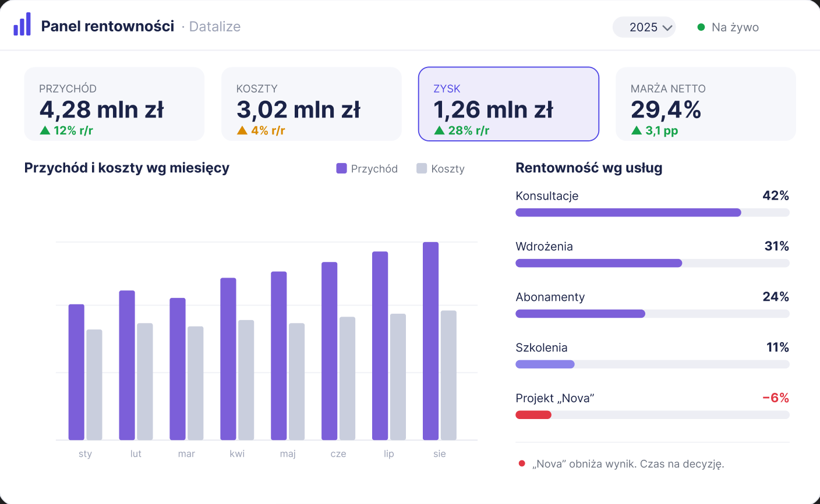The image size is (820, 504).
Task: Click the chevron arrow beside 2025
Action: coord(667,27)
